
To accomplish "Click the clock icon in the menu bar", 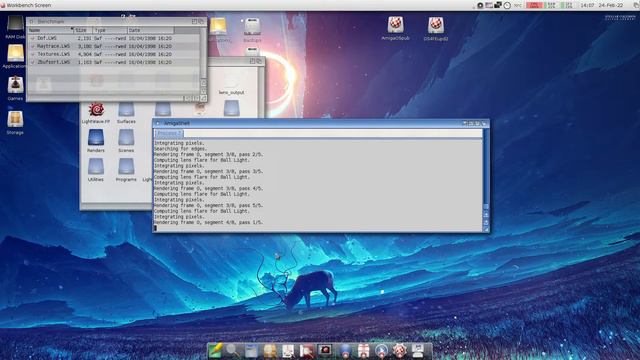I will coord(507,5).
